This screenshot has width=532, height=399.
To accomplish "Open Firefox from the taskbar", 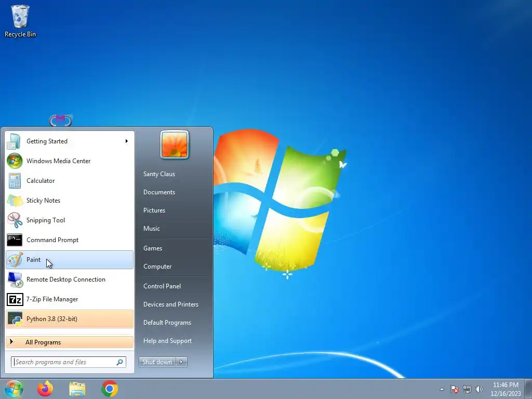I will pyautogui.click(x=45, y=389).
